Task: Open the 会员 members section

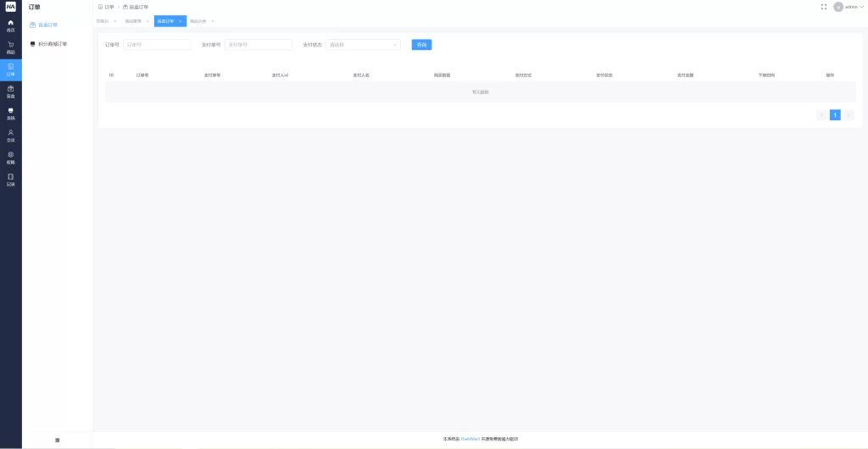Action: click(11, 135)
